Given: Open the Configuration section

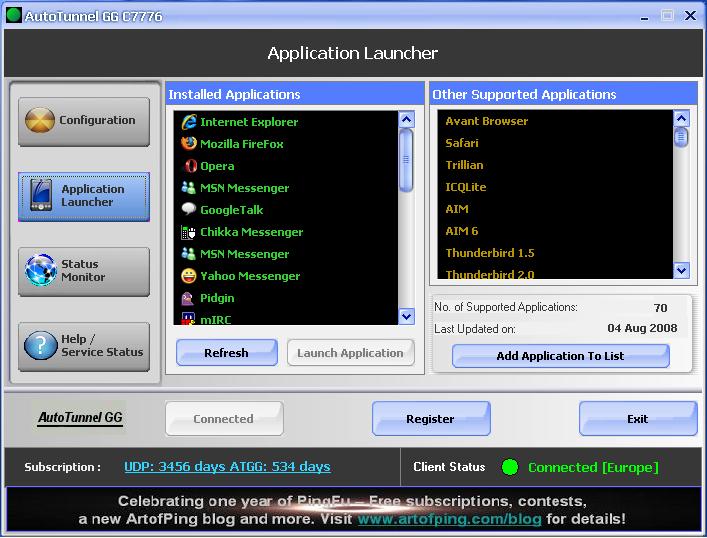Looking at the screenshot, I should pos(84,121).
